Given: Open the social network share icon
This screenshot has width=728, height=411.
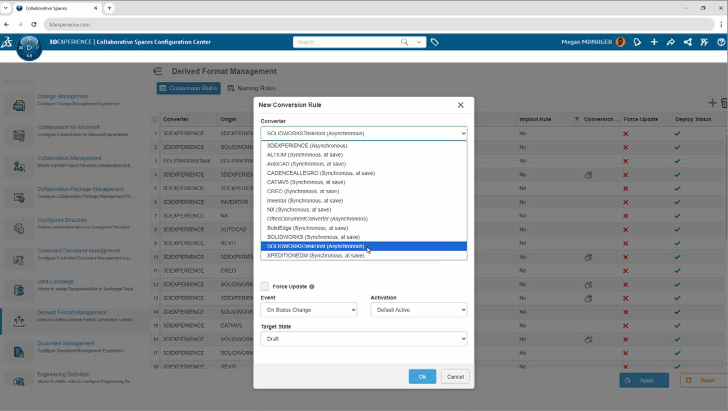Looking at the screenshot, I should coord(688,42).
